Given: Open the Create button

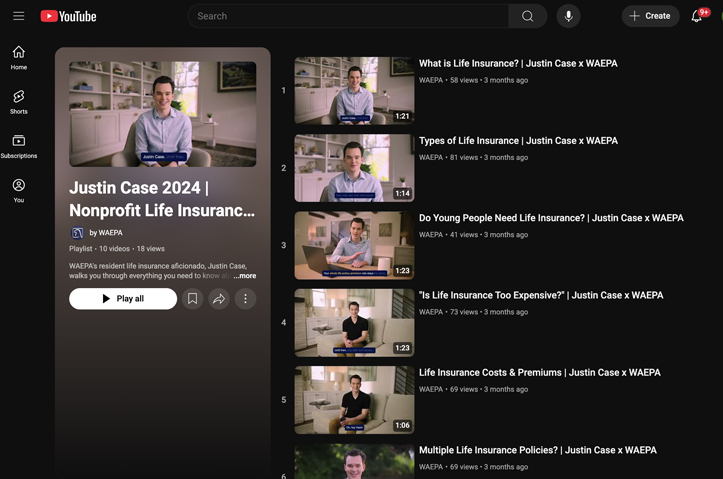Looking at the screenshot, I should tap(650, 16).
